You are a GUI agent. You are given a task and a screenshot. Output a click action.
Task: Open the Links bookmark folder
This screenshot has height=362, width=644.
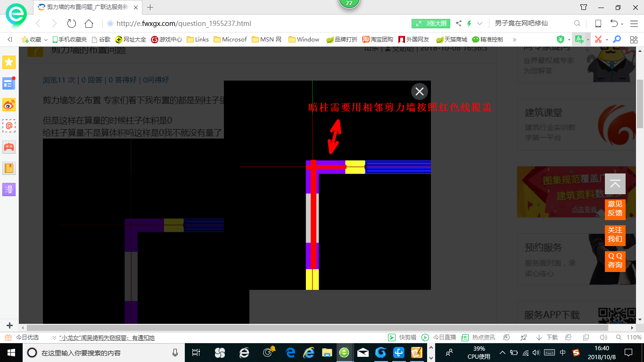tap(198, 40)
